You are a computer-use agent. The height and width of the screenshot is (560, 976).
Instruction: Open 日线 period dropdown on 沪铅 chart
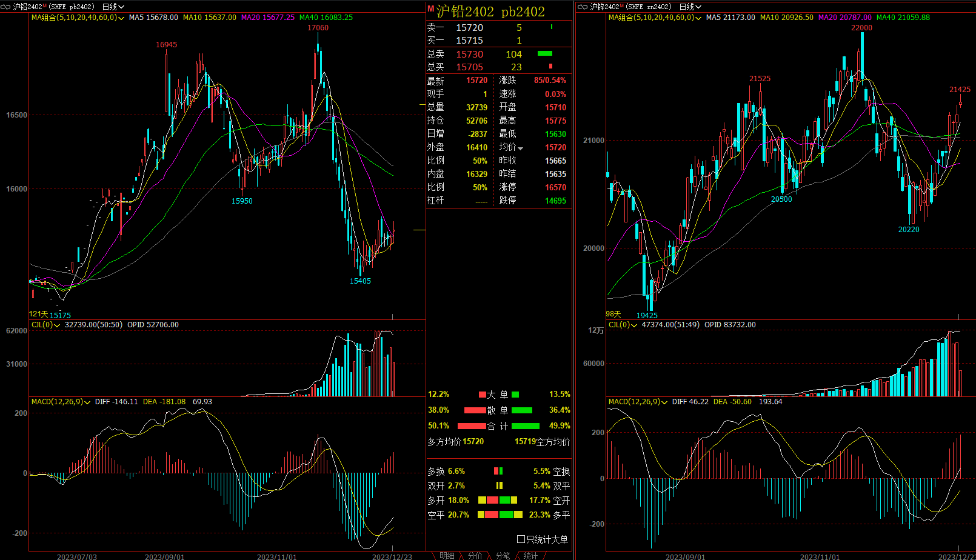tap(113, 7)
